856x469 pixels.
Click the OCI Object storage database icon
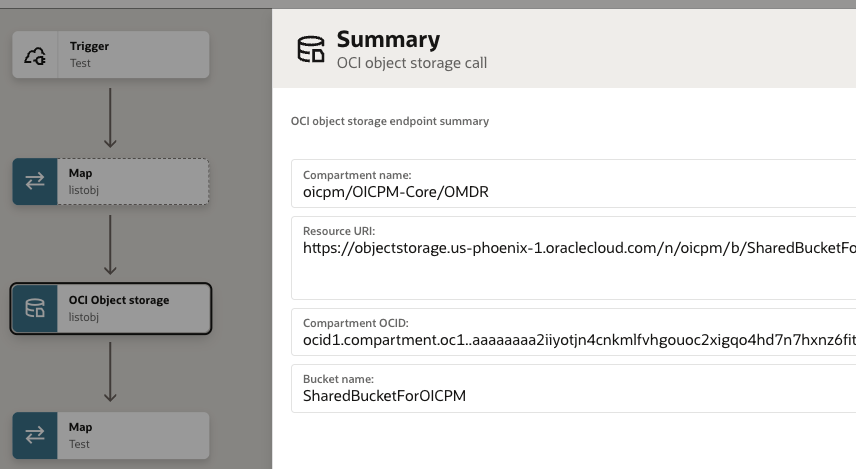[x=35, y=309]
